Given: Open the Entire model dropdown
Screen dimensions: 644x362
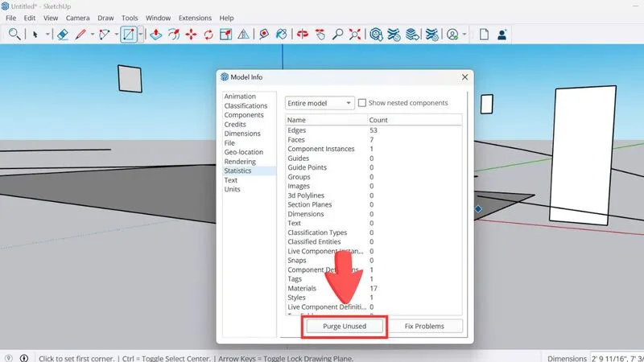Looking at the screenshot, I should click(320, 103).
